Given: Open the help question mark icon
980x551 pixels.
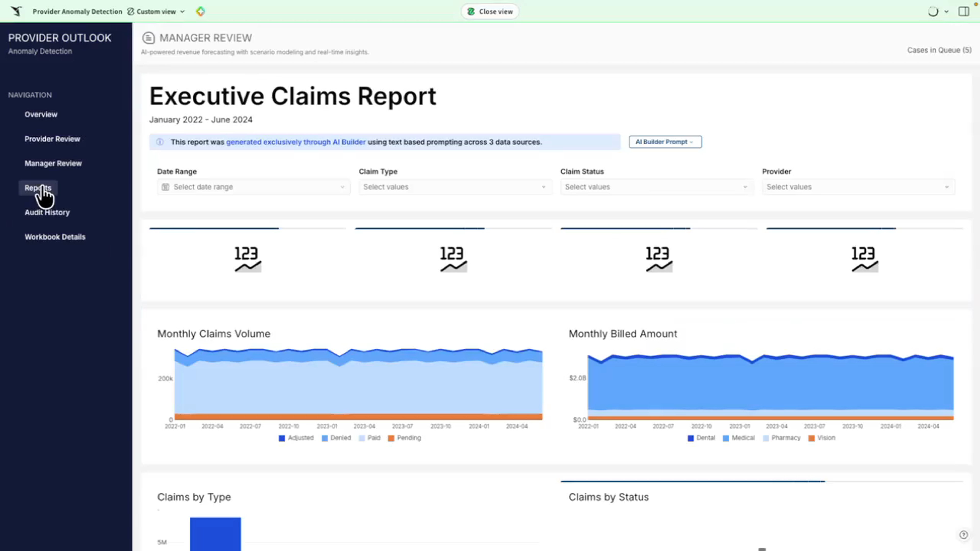Looking at the screenshot, I should tap(963, 535).
